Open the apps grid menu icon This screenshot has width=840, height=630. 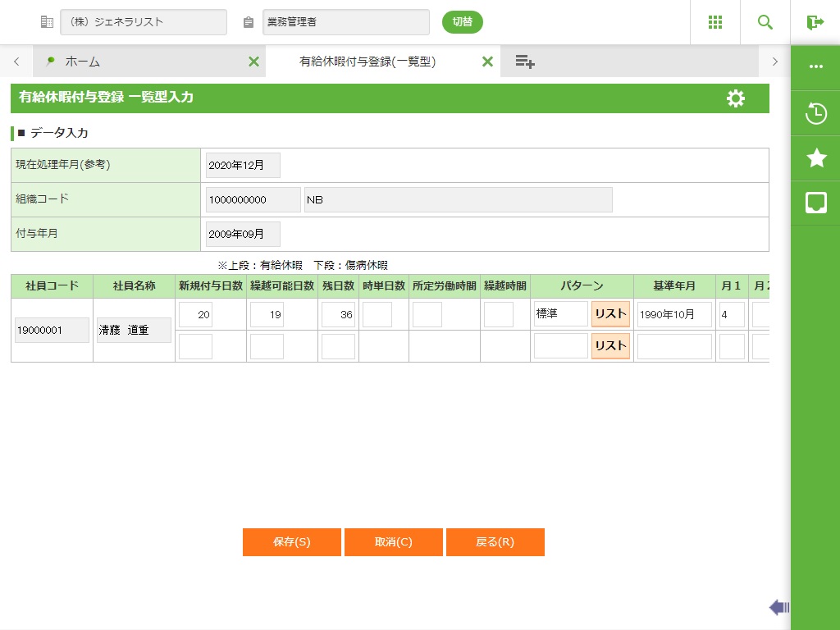(715, 22)
